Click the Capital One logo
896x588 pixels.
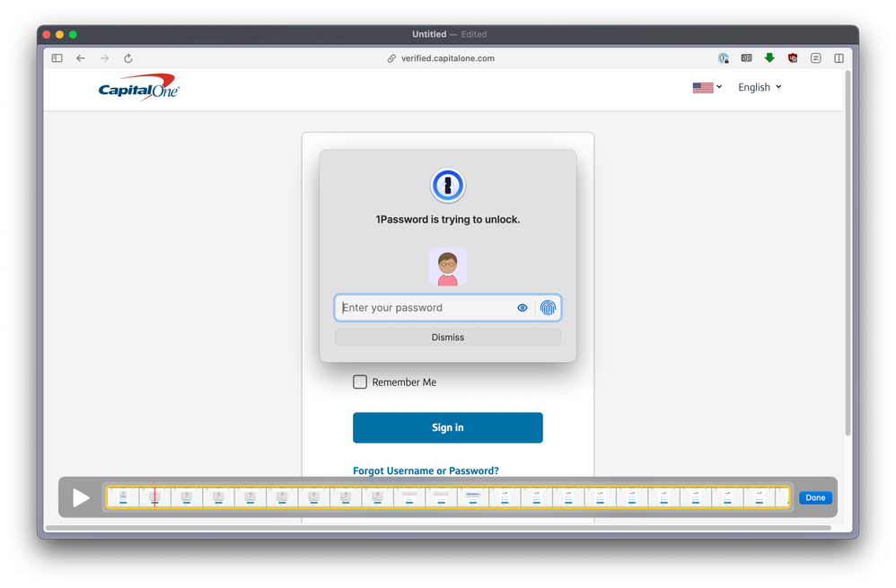tap(139, 87)
